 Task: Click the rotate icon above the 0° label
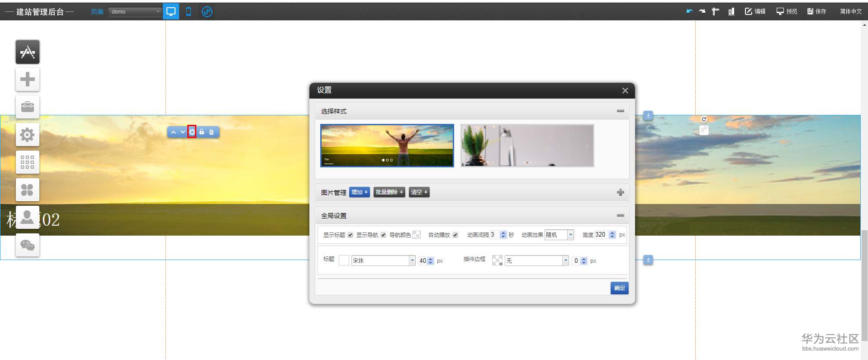[704, 119]
